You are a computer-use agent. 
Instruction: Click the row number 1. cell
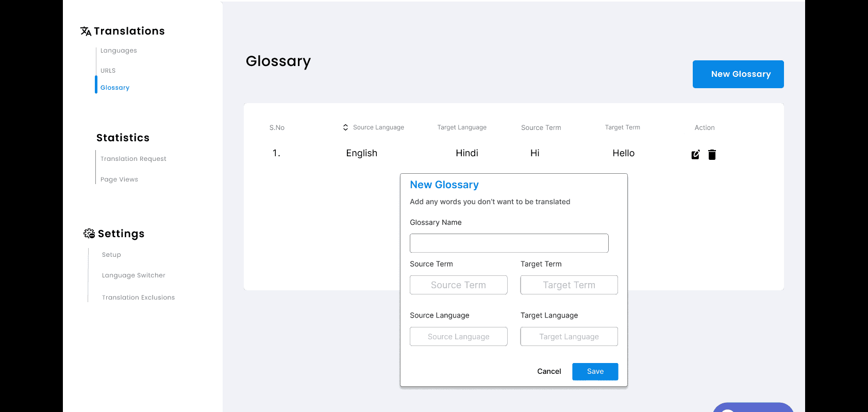276,153
